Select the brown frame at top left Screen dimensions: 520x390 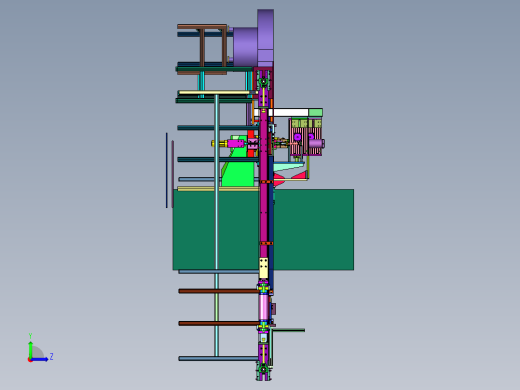coord(202,49)
